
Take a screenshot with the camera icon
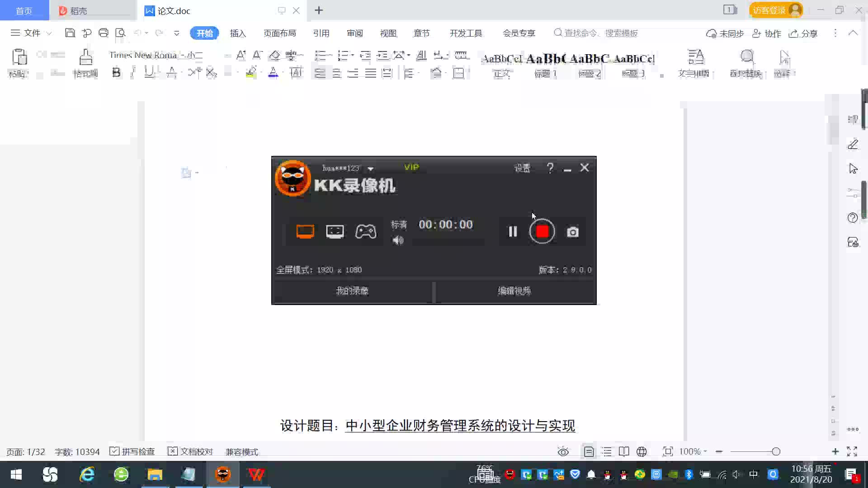pos(573,232)
